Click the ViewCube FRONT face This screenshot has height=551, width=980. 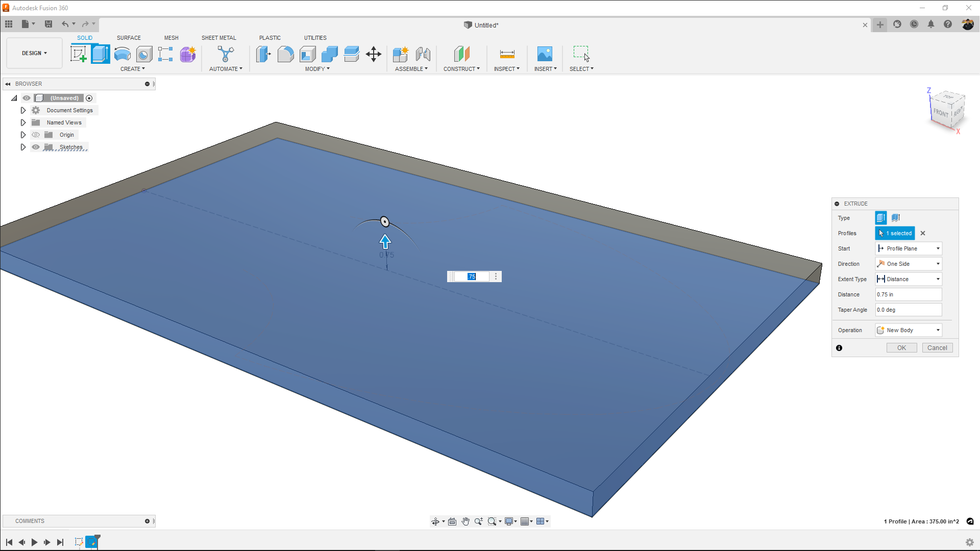coord(941,113)
